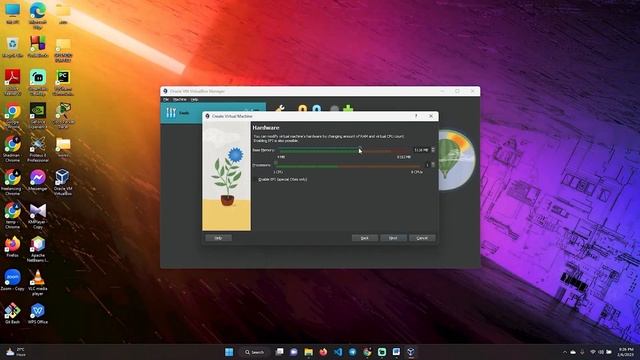This screenshot has height=360, width=640.
Task: Click Visual Studio Code in the taskbar
Action: click(338, 352)
